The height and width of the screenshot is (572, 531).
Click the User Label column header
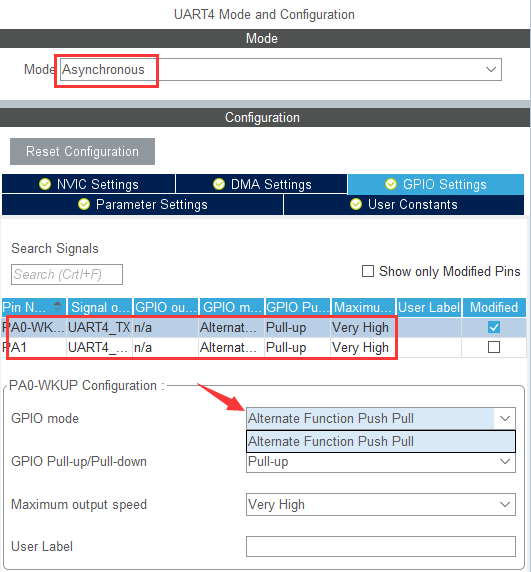(429, 307)
